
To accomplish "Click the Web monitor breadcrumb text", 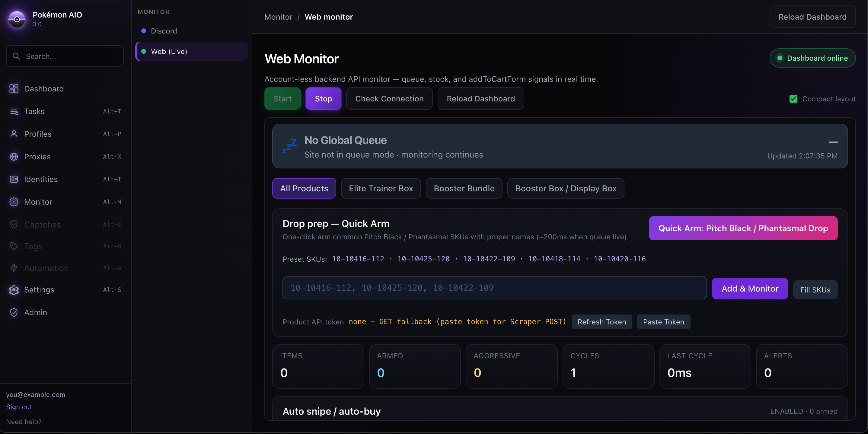I will (329, 17).
